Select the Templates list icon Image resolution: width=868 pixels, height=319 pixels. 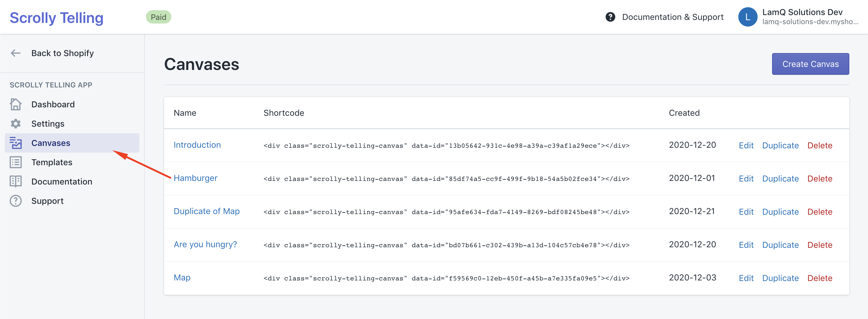pos(15,162)
